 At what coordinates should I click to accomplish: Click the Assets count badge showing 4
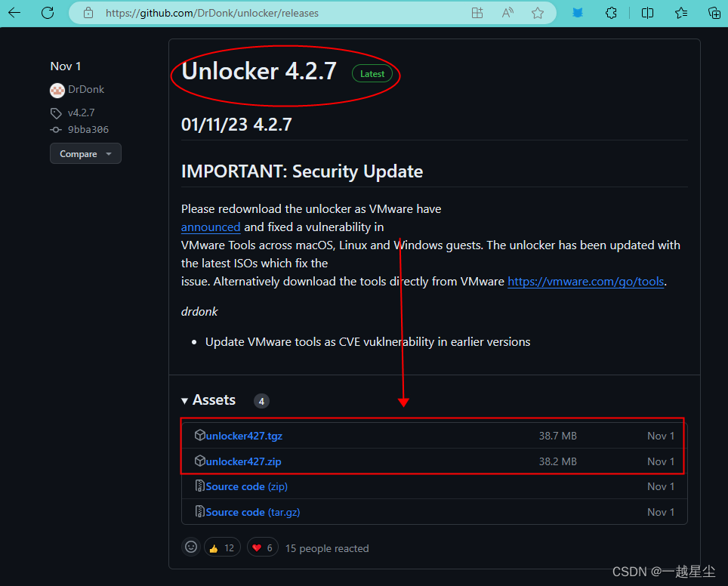[261, 401]
